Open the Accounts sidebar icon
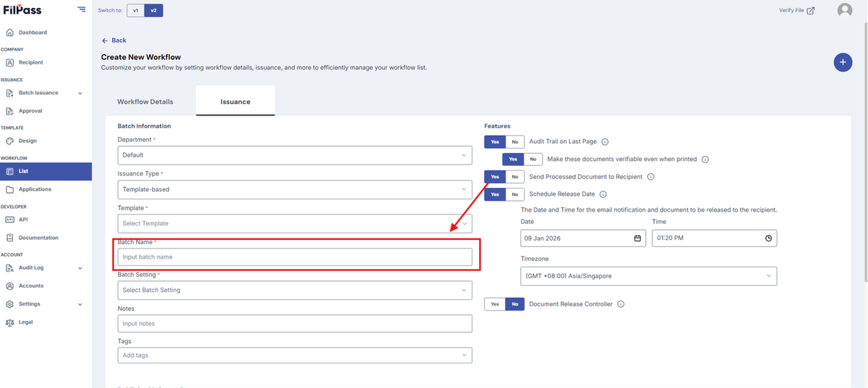The image size is (868, 388). (9, 286)
